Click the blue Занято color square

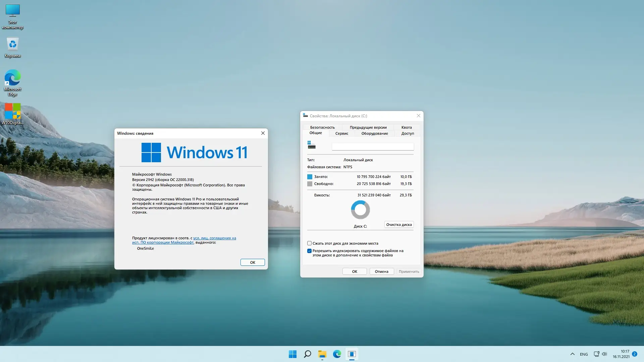(x=310, y=177)
